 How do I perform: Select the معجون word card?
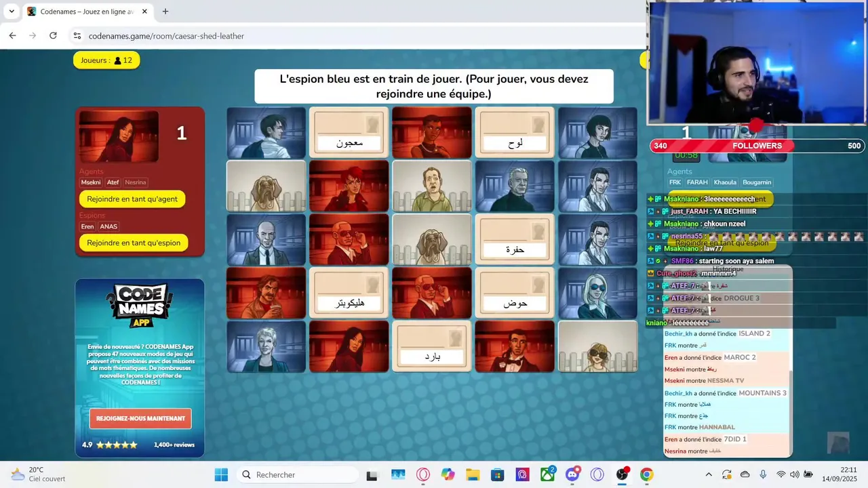[349, 132]
